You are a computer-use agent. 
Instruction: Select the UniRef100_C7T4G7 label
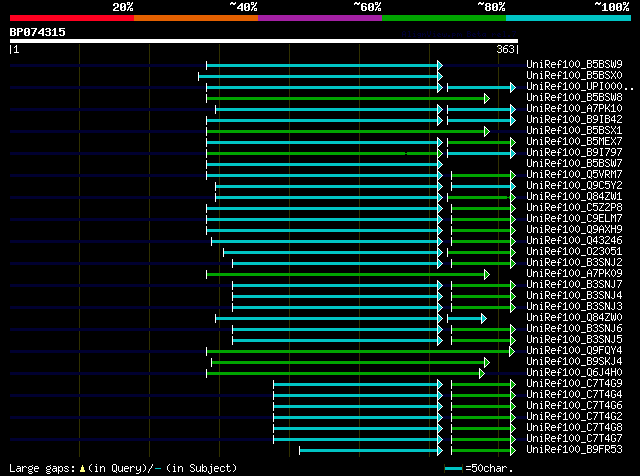pyautogui.click(x=574, y=439)
